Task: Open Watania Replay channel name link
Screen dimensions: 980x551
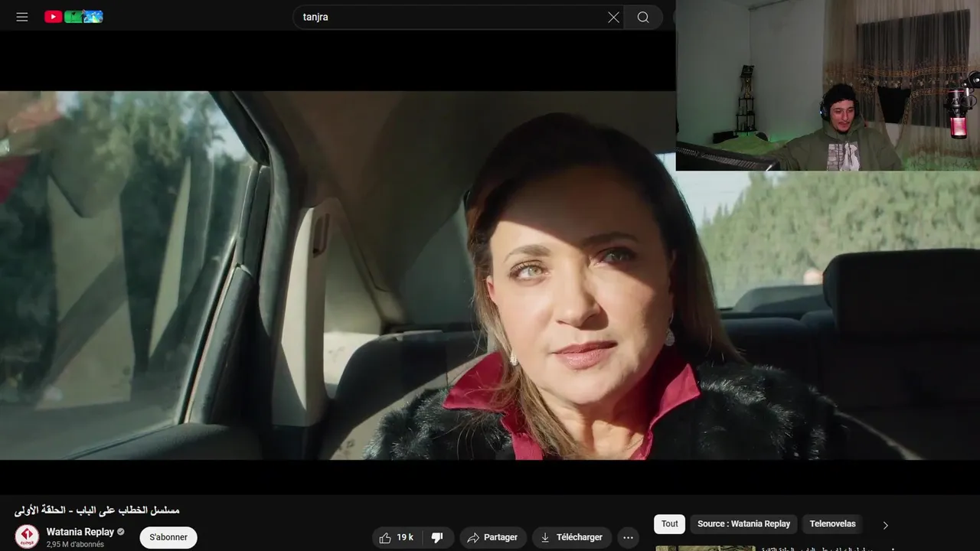Action: click(x=80, y=532)
